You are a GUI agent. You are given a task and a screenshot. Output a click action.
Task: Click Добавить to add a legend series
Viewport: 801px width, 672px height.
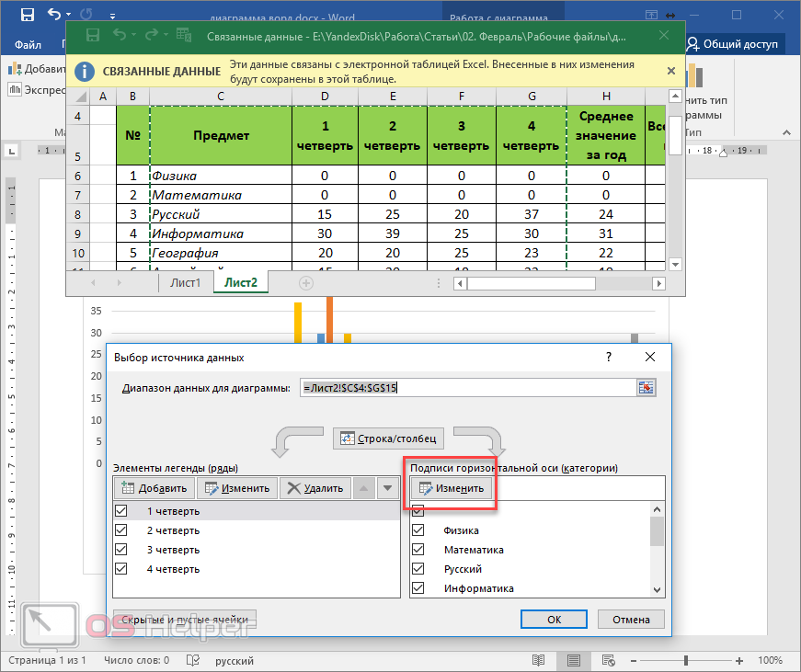[154, 488]
